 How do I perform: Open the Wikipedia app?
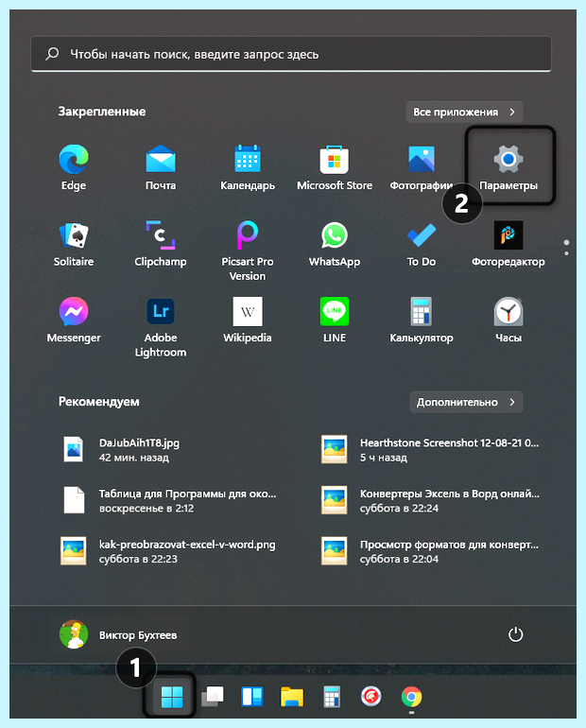click(248, 320)
